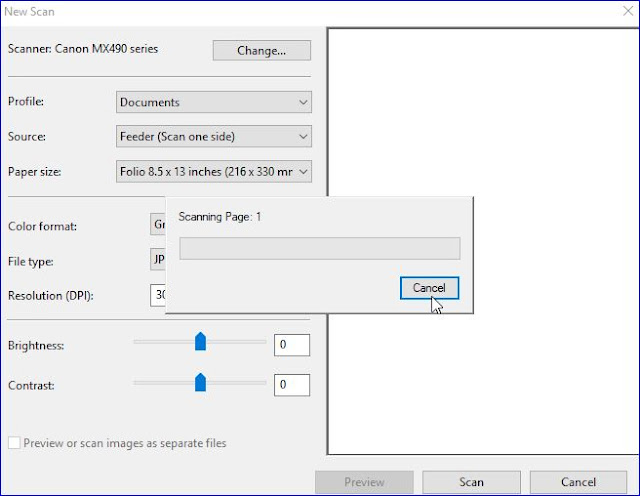The height and width of the screenshot is (496, 640).
Task: Click the scanning progress bar
Action: pos(320,248)
